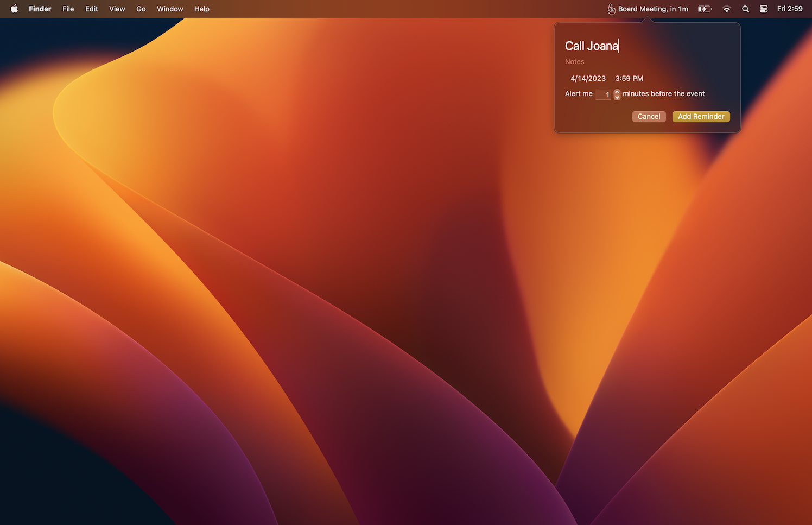This screenshot has width=812, height=525.
Task: Click the alert minutes stepper arrows
Action: (x=617, y=94)
